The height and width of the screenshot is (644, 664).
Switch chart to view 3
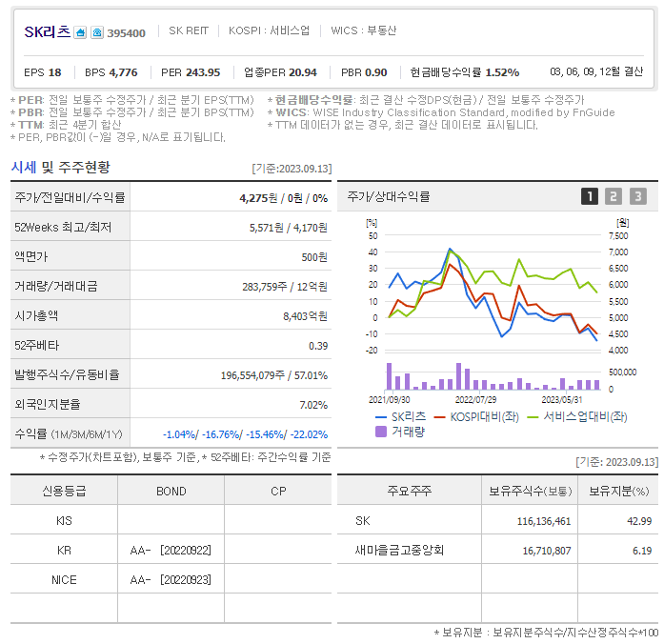tap(637, 196)
